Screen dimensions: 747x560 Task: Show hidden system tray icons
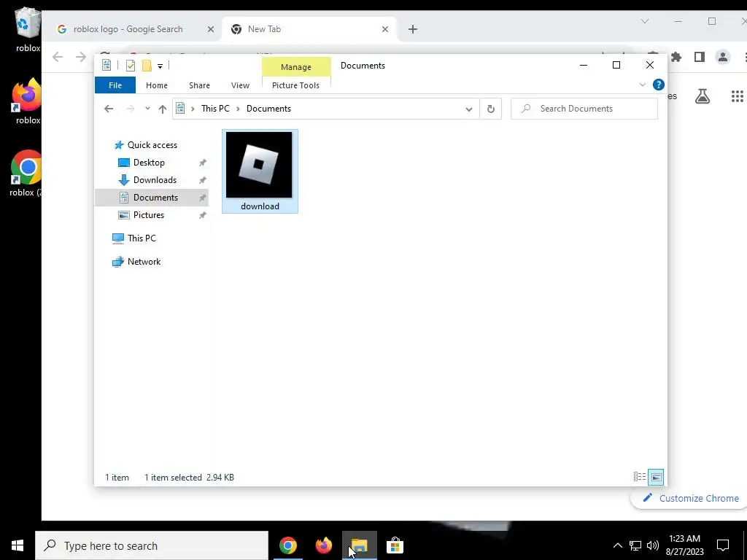pyautogui.click(x=617, y=545)
